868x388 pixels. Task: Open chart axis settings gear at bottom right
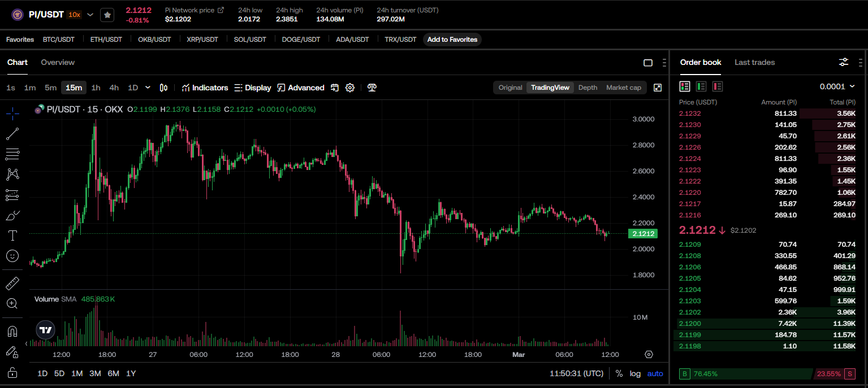(x=649, y=355)
